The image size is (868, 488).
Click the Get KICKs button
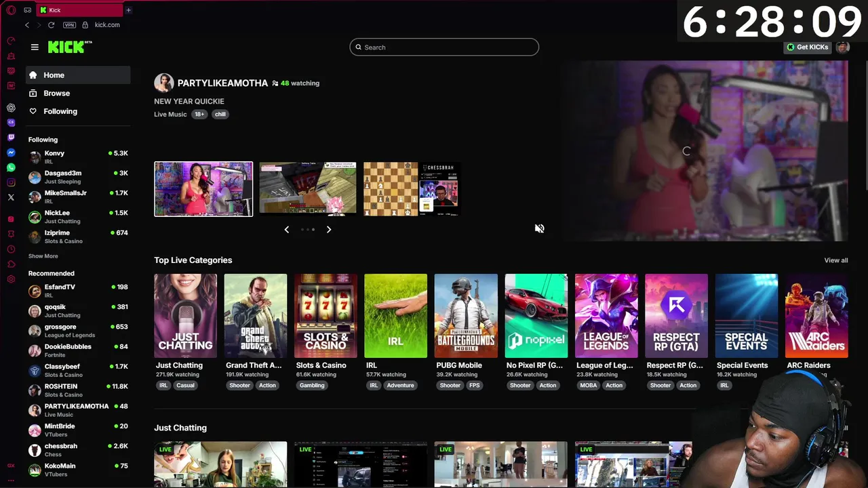[x=807, y=47]
